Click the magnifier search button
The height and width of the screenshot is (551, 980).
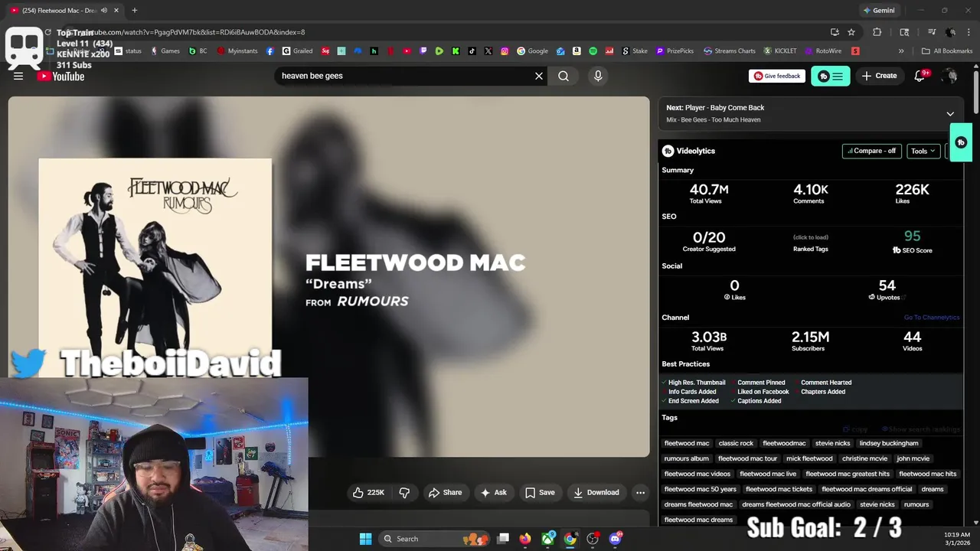pyautogui.click(x=563, y=76)
